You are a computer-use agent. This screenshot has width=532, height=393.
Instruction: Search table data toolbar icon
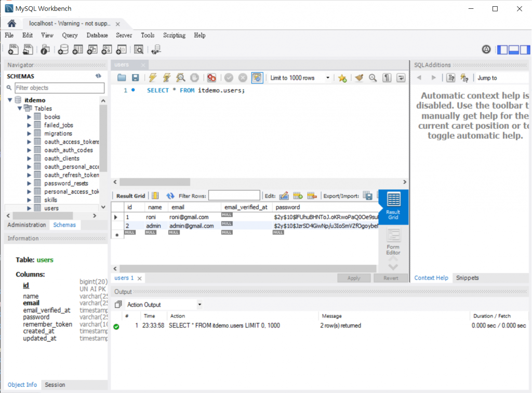coord(139,49)
